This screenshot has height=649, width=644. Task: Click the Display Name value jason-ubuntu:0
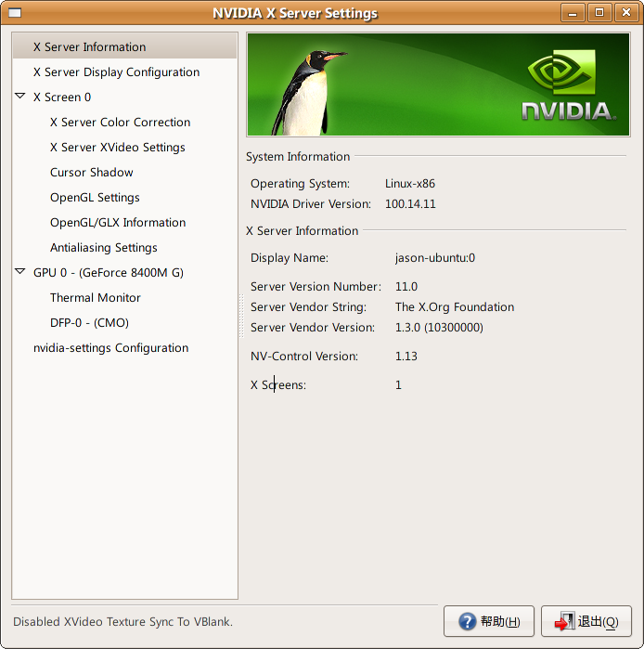point(435,258)
